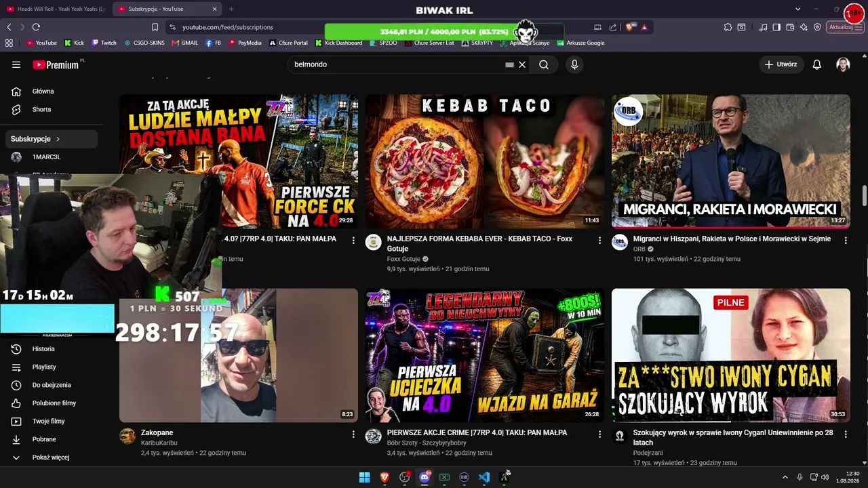Open the browser extensions puzzle icon
The width and height of the screenshot is (868, 488).
[x=728, y=27]
